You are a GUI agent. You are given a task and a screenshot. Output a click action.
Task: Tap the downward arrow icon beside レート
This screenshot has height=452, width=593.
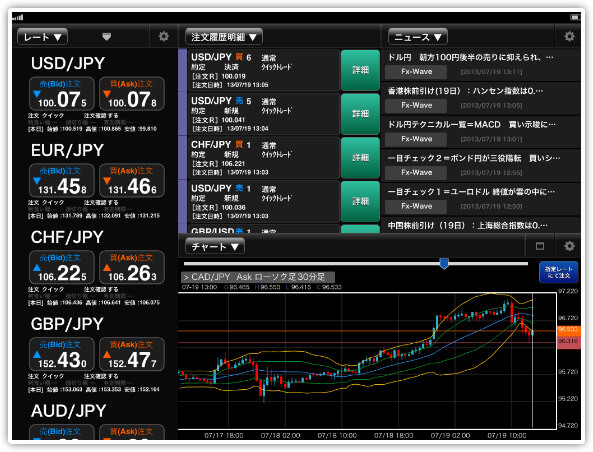(x=107, y=37)
